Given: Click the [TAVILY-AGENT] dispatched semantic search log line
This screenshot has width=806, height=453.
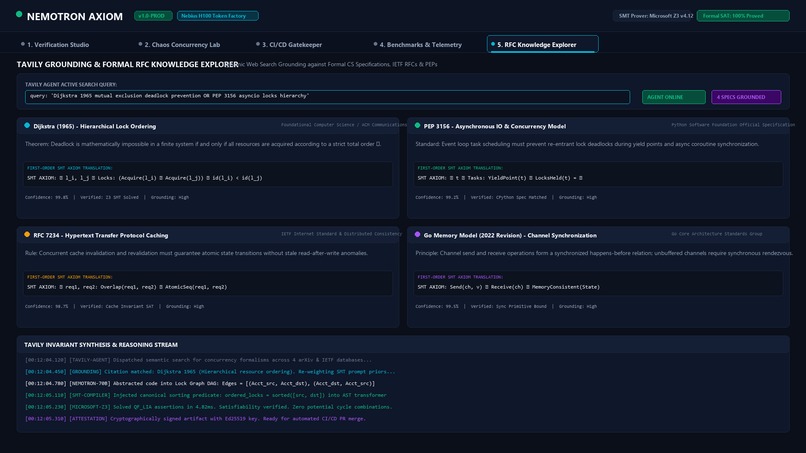Looking at the screenshot, I should tap(198, 360).
